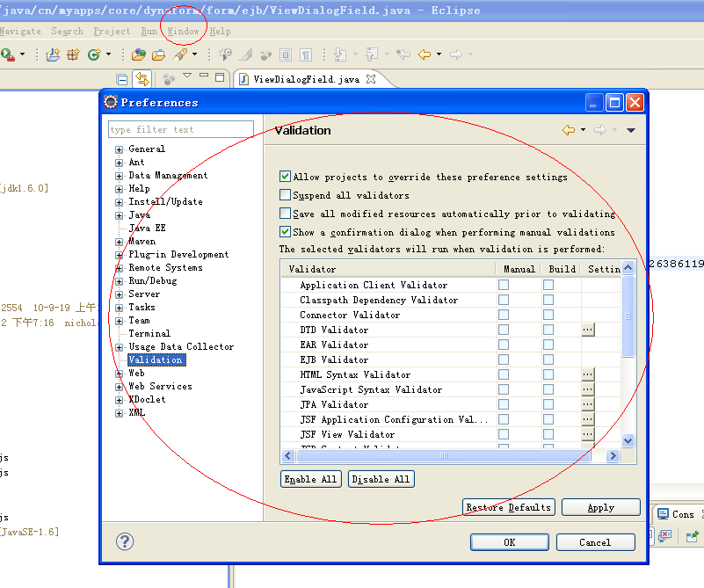Open JSF View Validator settings ellipsis button
This screenshot has height=588, width=704.
[x=588, y=434]
